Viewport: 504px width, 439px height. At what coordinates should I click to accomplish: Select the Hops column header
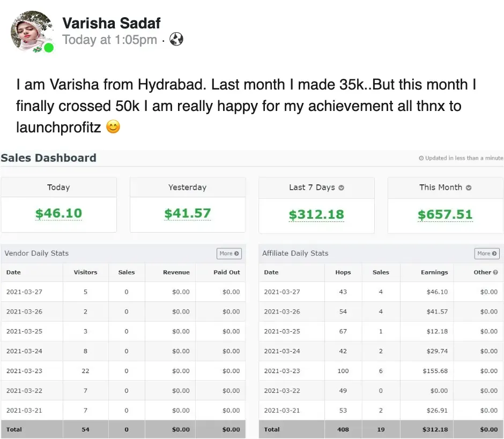click(343, 272)
